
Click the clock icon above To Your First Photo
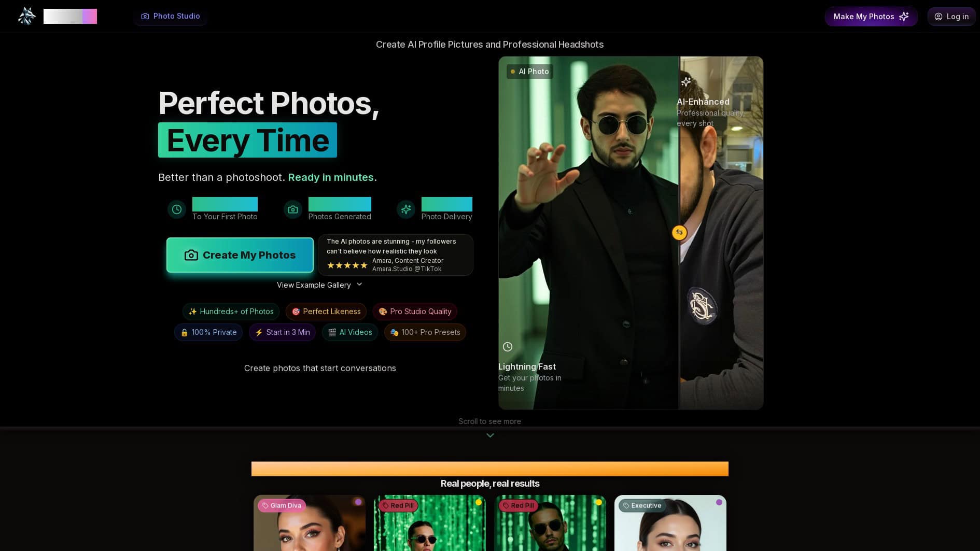tap(177, 209)
